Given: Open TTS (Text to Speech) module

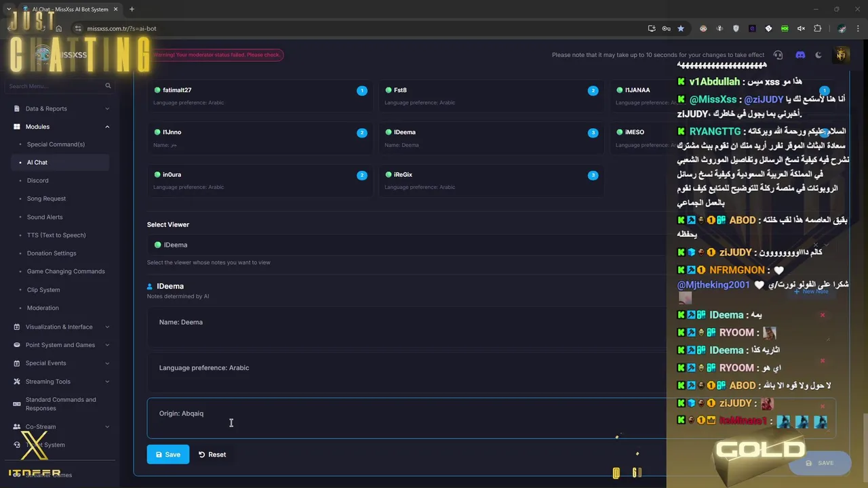Looking at the screenshot, I should pyautogui.click(x=56, y=235).
